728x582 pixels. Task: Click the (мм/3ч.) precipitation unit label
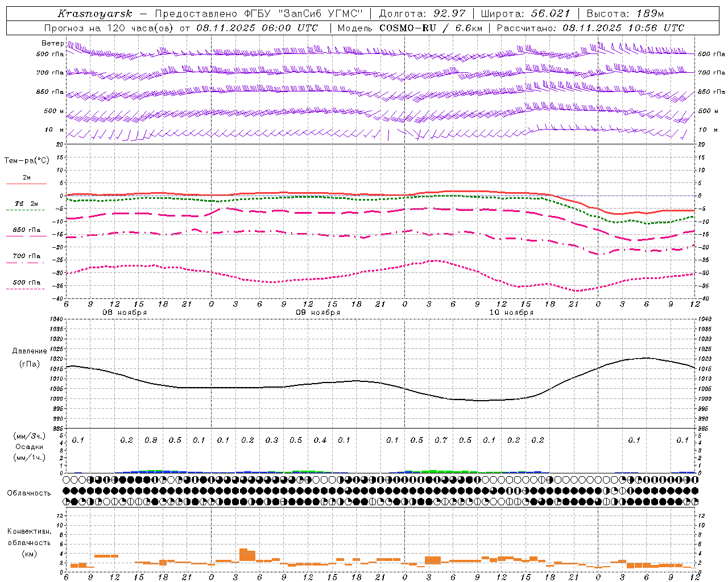[30, 436]
